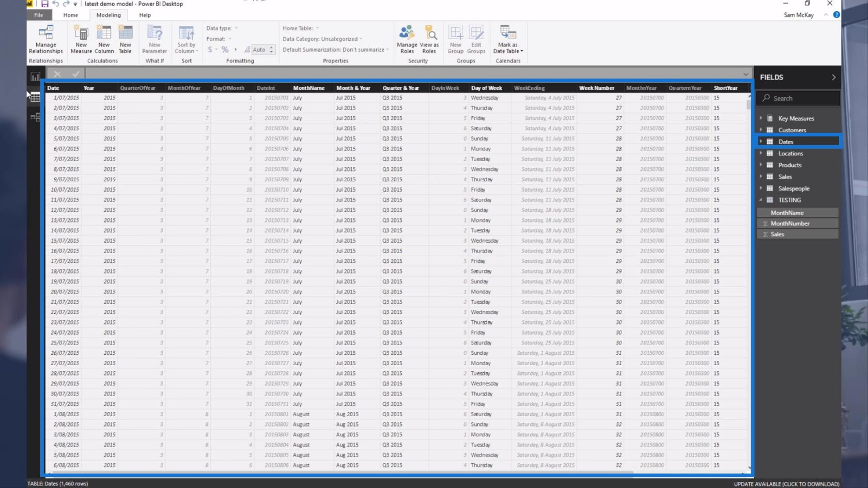This screenshot has height=488, width=868.
Task: Expand the formula bar chevron
Action: pos(746,74)
